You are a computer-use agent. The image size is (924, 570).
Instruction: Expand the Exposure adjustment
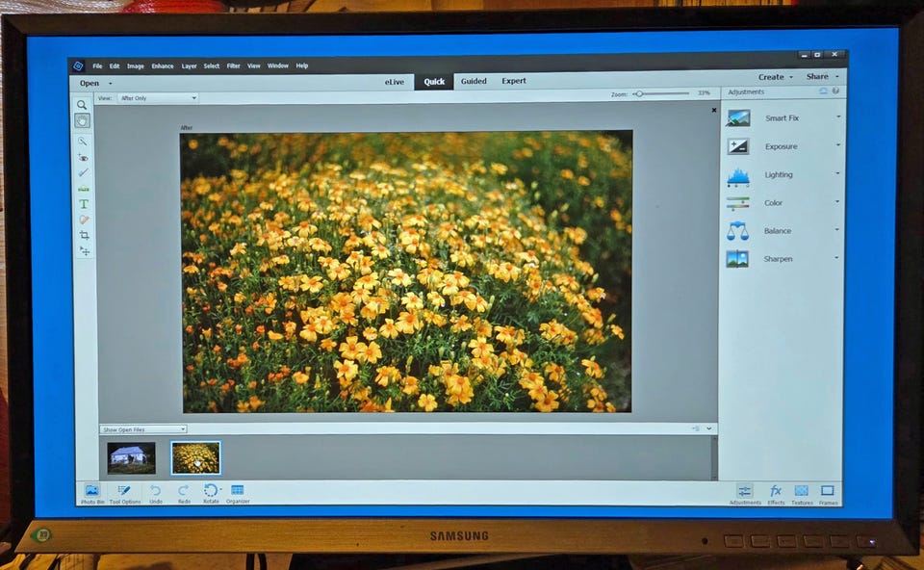coord(838,145)
